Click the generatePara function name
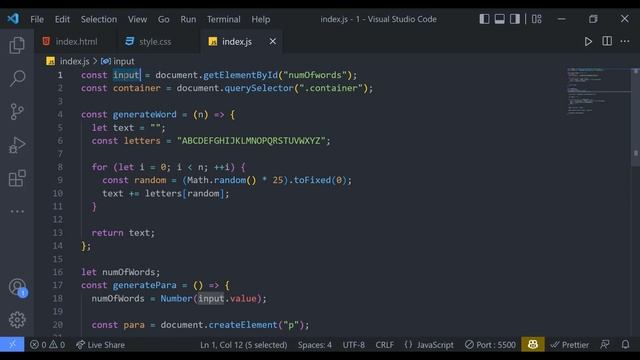Screen dimensions: 640x360 tap(144, 285)
